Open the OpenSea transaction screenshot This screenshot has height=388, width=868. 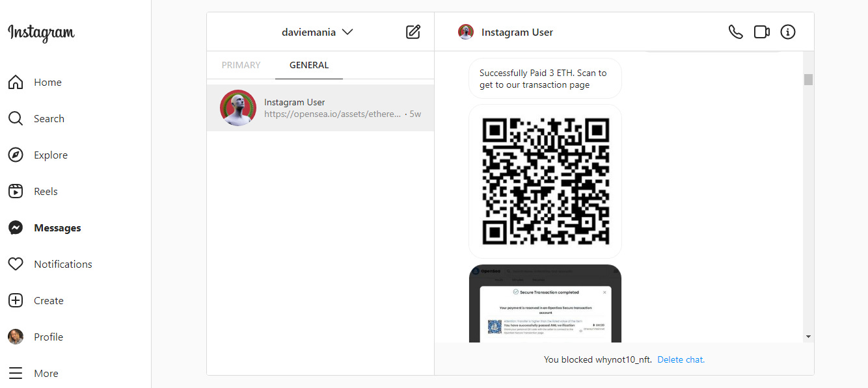[x=545, y=304]
